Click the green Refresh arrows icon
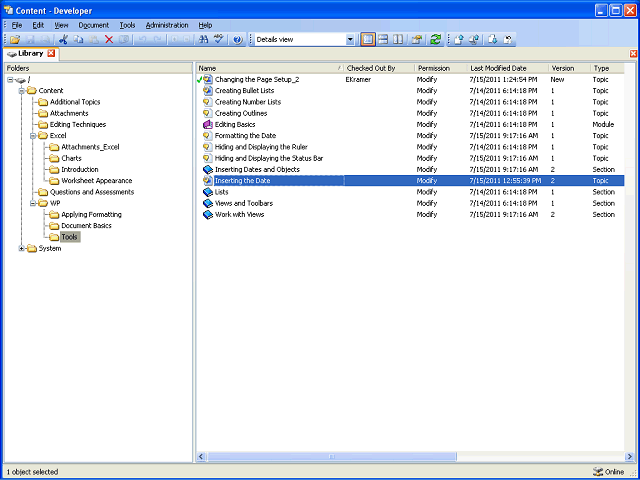This screenshot has width=640, height=480. point(436,40)
